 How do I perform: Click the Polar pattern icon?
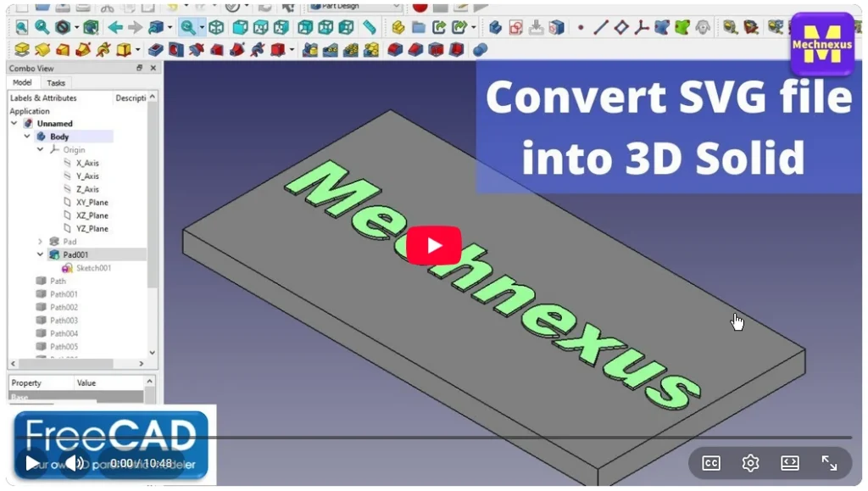[x=351, y=50]
